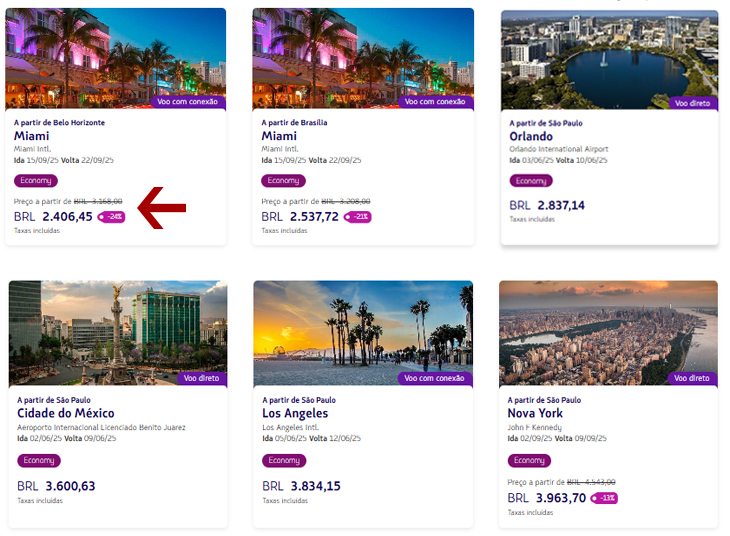Select the Los Angeles beach sunset photo

pos(363,332)
